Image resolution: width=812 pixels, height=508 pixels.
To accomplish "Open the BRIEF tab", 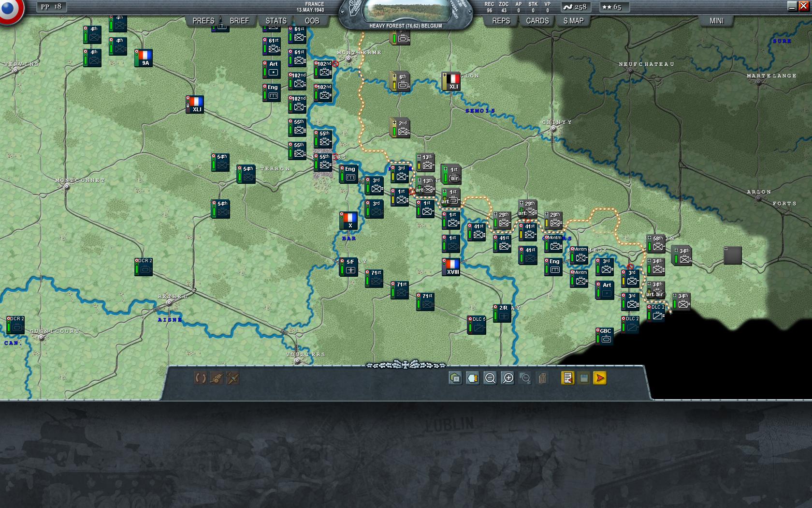I will 239,21.
